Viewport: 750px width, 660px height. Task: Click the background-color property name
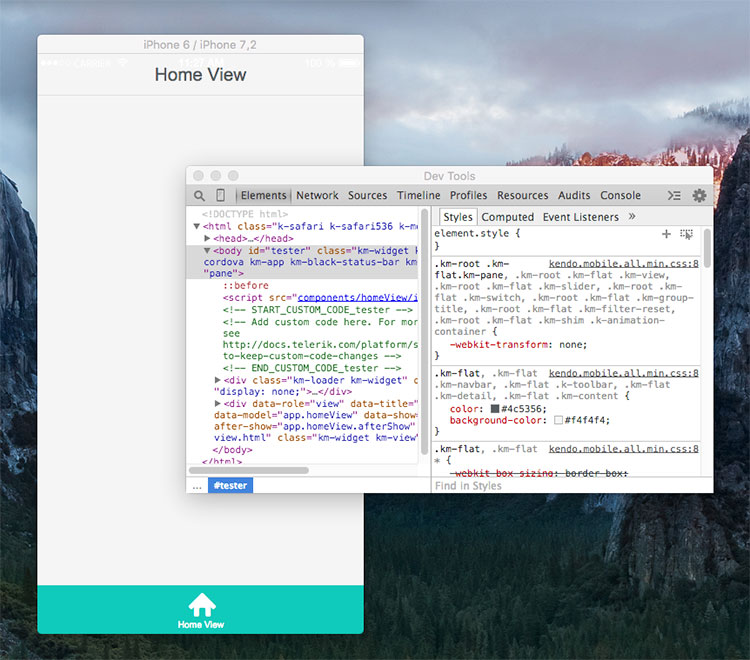coord(496,420)
